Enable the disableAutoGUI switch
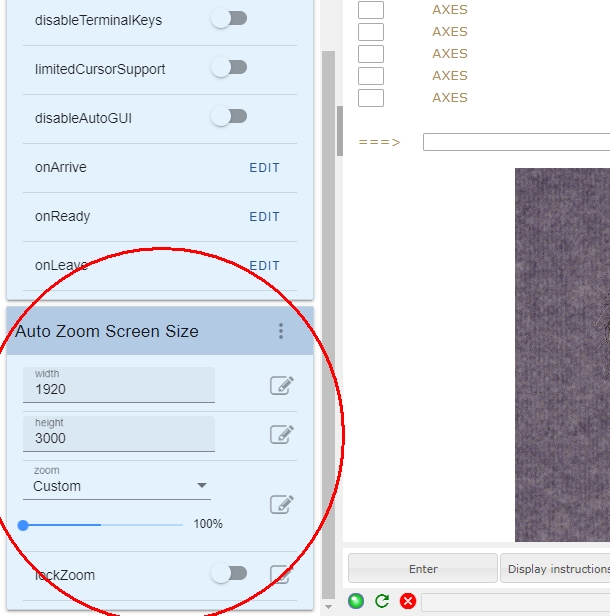The image size is (610, 616). 229,117
